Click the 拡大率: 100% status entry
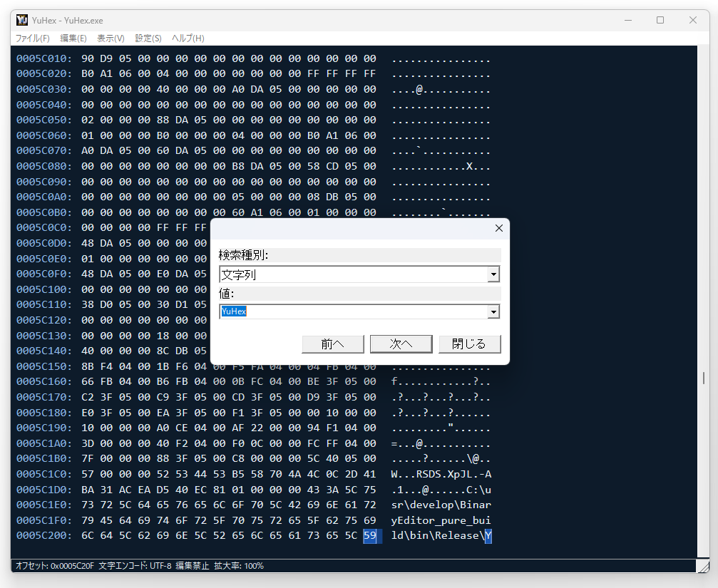 [x=239, y=566]
